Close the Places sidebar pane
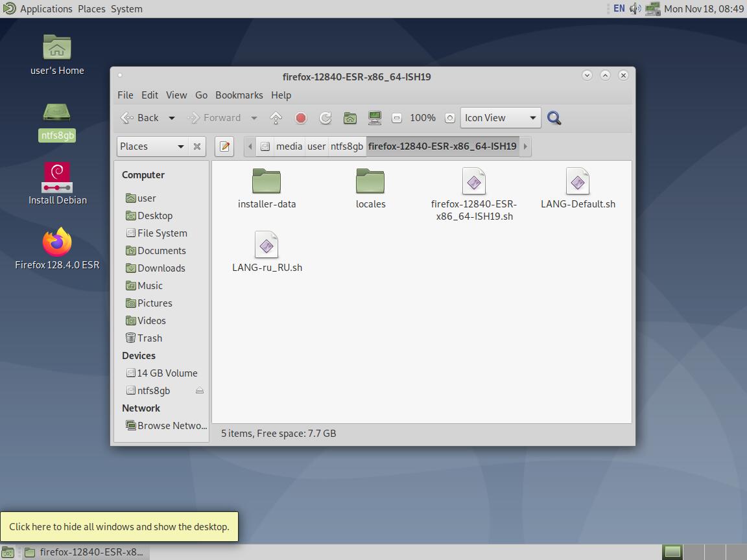 (x=196, y=146)
